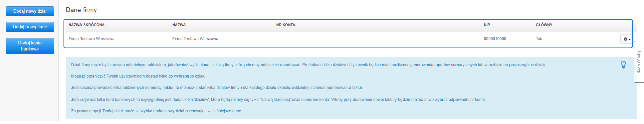The width and height of the screenshot is (644, 124).
Task: Click the hint starting Dział firmy może być
Action: point(309,65)
